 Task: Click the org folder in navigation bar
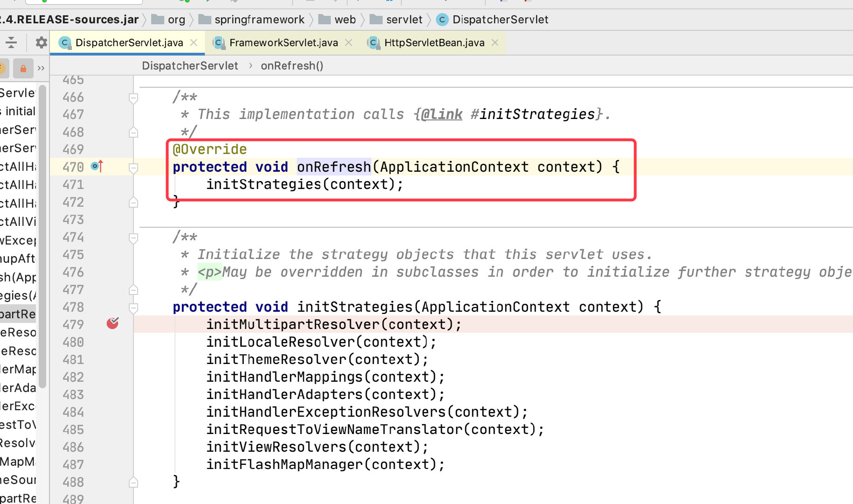pos(169,20)
